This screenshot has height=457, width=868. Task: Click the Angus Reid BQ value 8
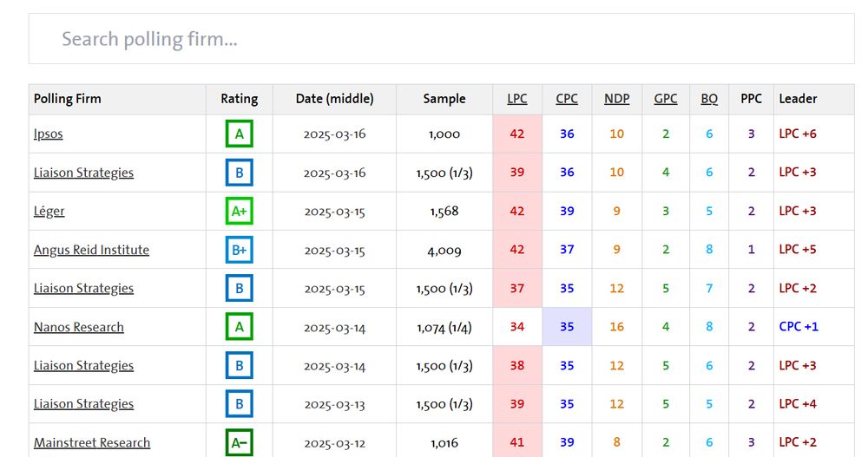tap(709, 250)
